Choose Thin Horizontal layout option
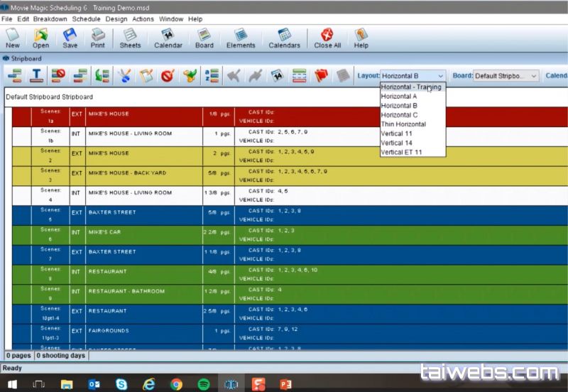Image resolution: width=568 pixels, height=392 pixels. [x=403, y=124]
